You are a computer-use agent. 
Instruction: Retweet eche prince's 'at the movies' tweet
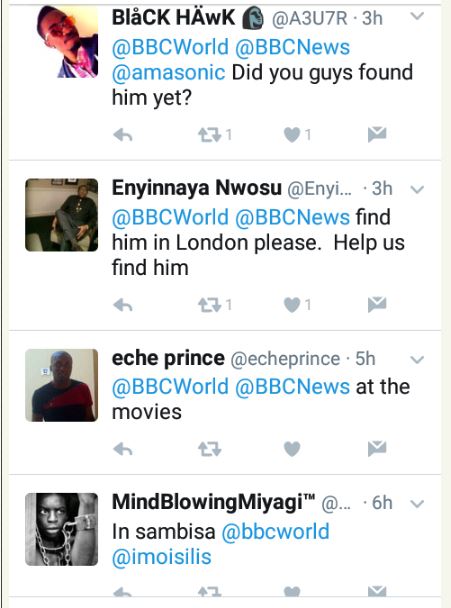[x=210, y=449]
